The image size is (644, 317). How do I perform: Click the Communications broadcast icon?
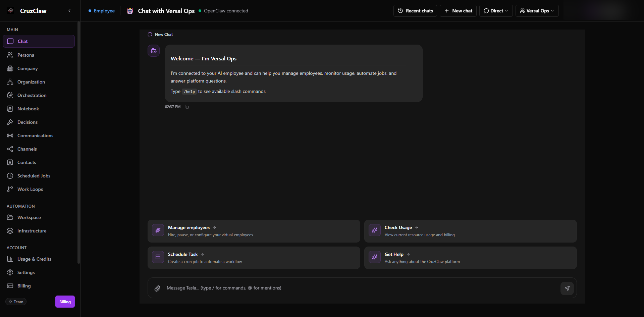pyautogui.click(x=10, y=136)
